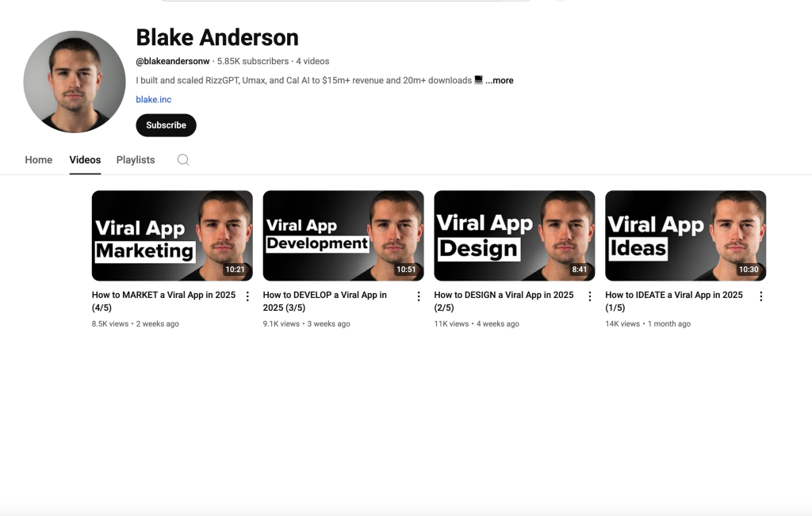
Task: Open options menu for the DEVELOP video
Action: click(419, 296)
